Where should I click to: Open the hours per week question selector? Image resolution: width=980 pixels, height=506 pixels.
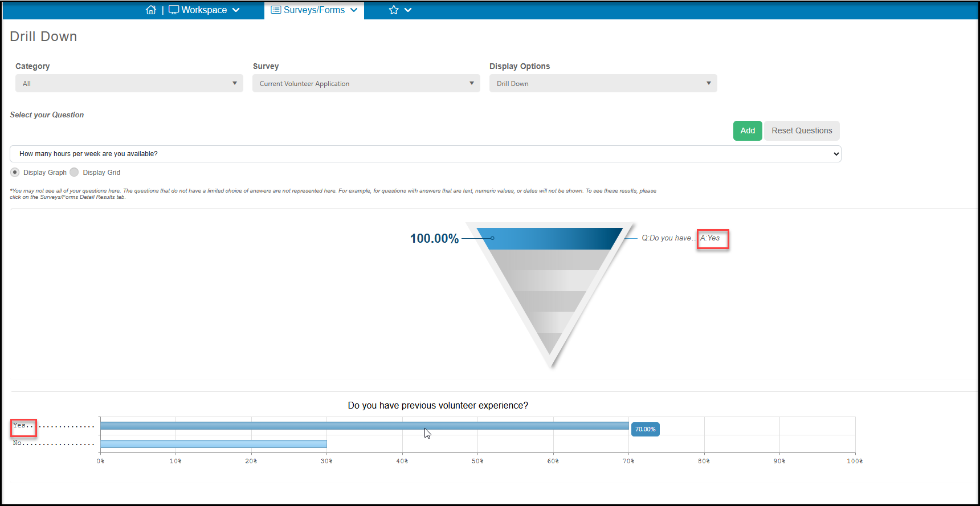coord(426,154)
